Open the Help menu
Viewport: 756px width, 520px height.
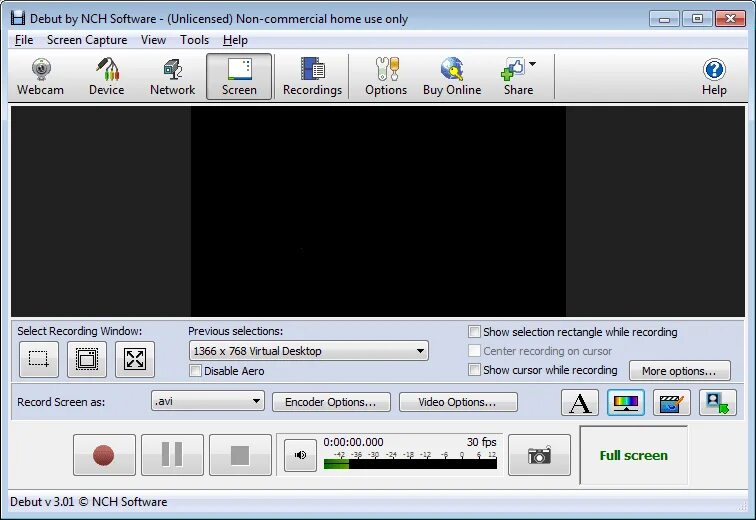(235, 40)
